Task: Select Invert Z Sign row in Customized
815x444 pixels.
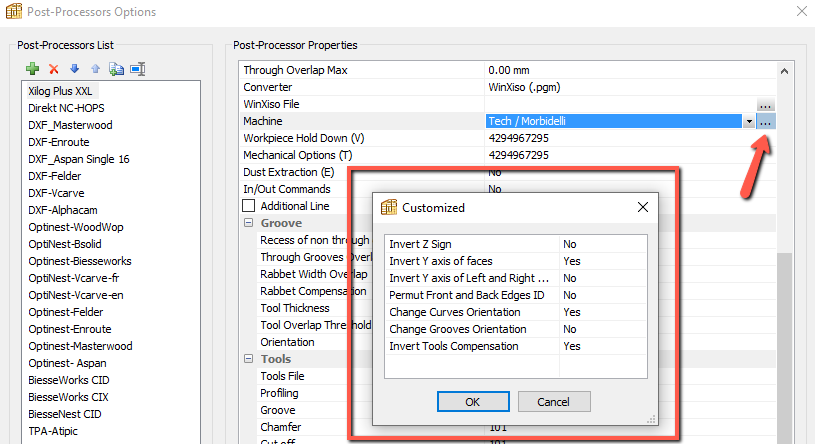Action: point(516,244)
